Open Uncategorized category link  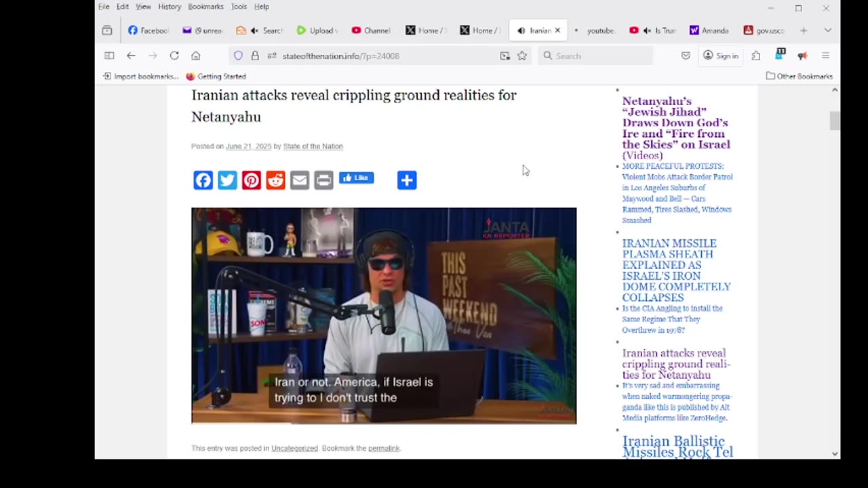[x=294, y=449]
